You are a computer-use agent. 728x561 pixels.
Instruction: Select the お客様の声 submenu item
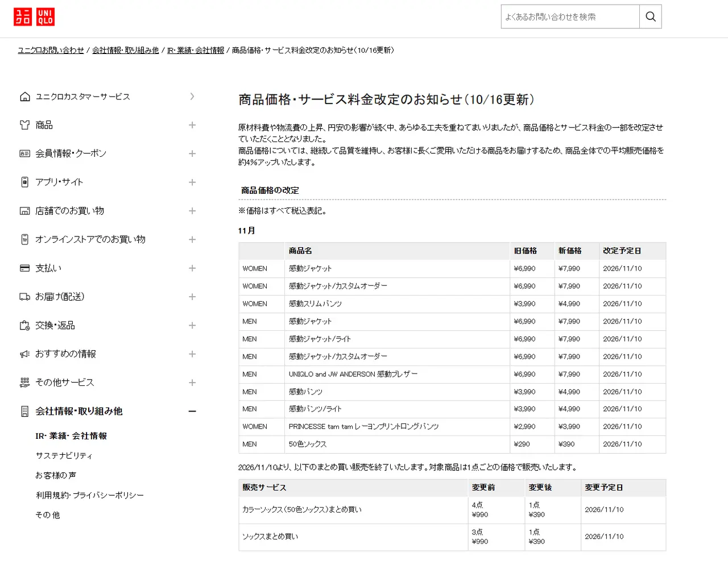tap(56, 475)
